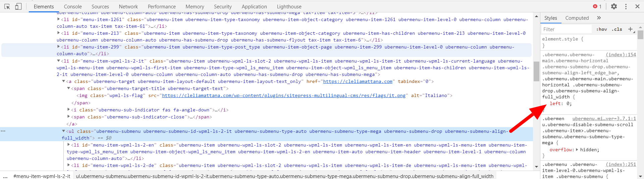
Task: Select the Styles subtab
Action: point(550,18)
